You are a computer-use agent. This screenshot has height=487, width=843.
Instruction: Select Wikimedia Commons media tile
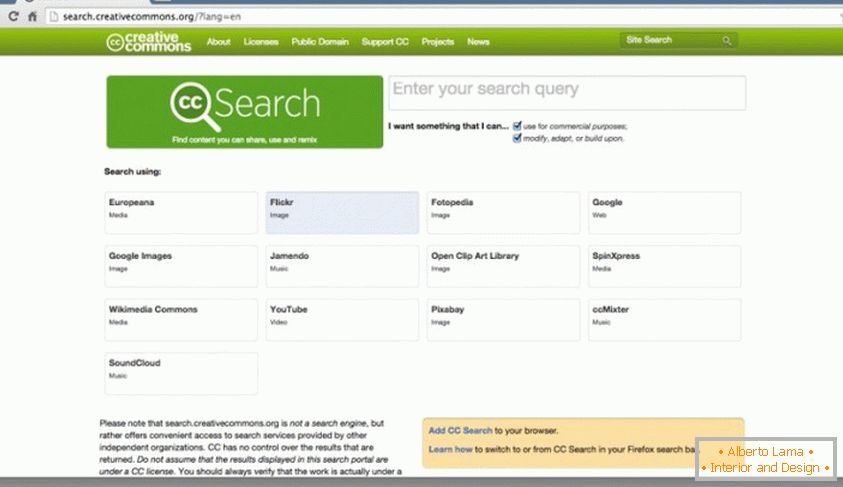pyautogui.click(x=181, y=320)
